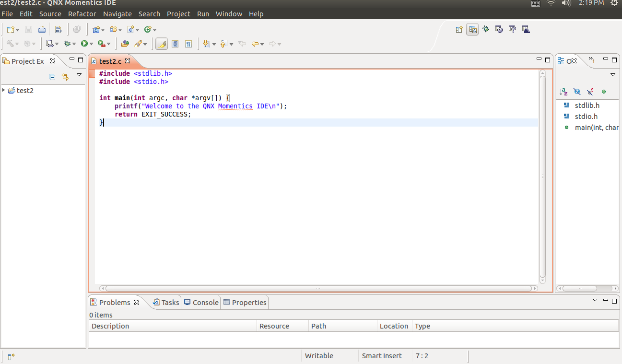Open the Back history dropdown arrow
The height and width of the screenshot is (364, 622).
tap(262, 44)
